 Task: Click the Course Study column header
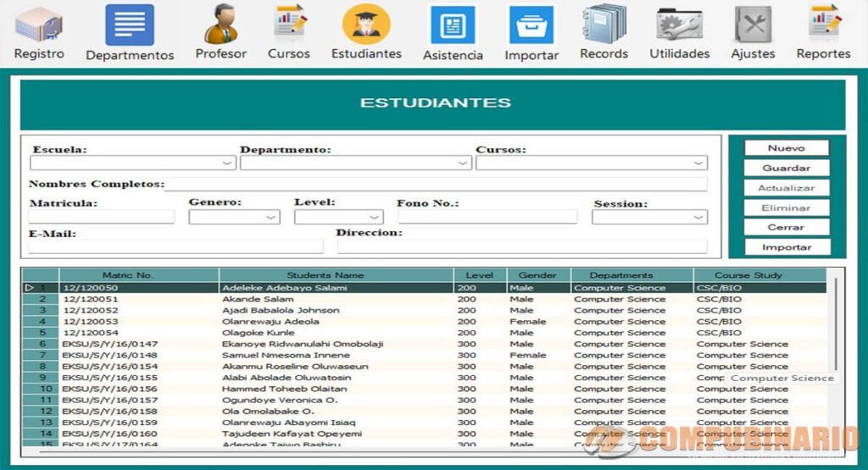click(759, 275)
